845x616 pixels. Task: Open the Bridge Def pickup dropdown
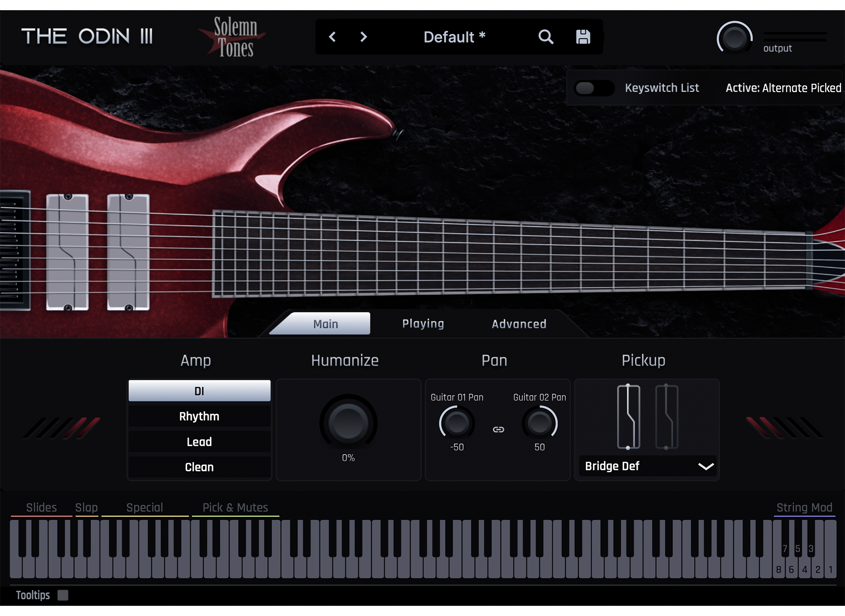click(x=647, y=466)
